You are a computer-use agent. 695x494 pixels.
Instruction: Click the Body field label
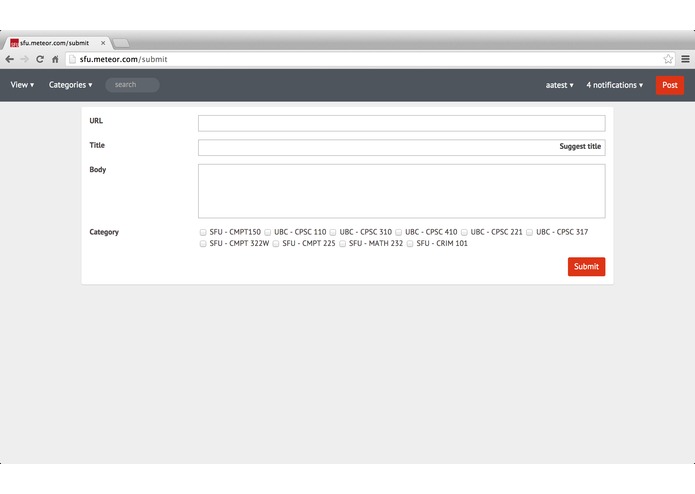tap(98, 170)
